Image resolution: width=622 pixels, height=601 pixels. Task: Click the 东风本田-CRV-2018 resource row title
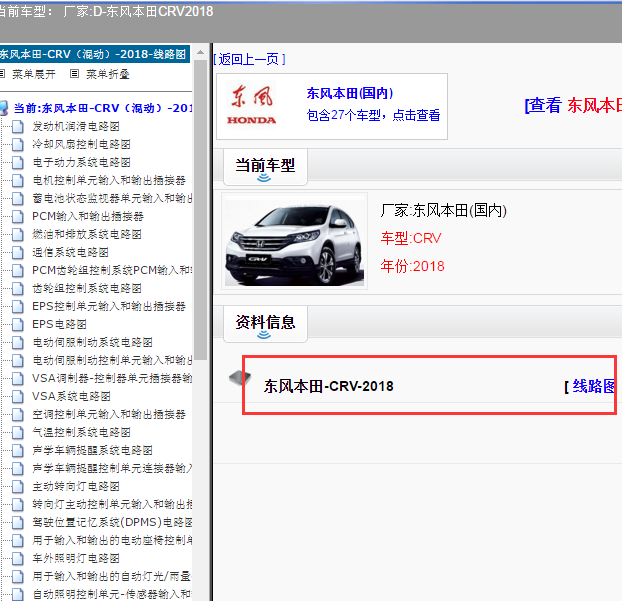(x=328, y=386)
